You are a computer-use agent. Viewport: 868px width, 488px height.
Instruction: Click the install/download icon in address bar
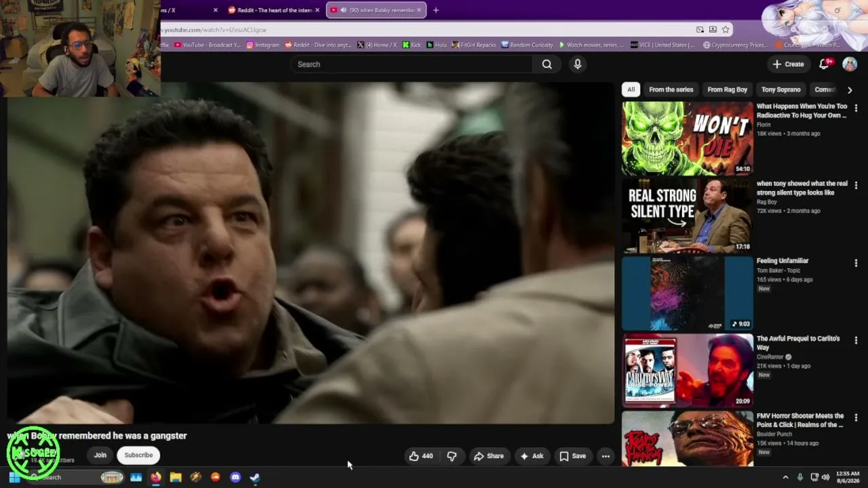pyautogui.click(x=713, y=30)
